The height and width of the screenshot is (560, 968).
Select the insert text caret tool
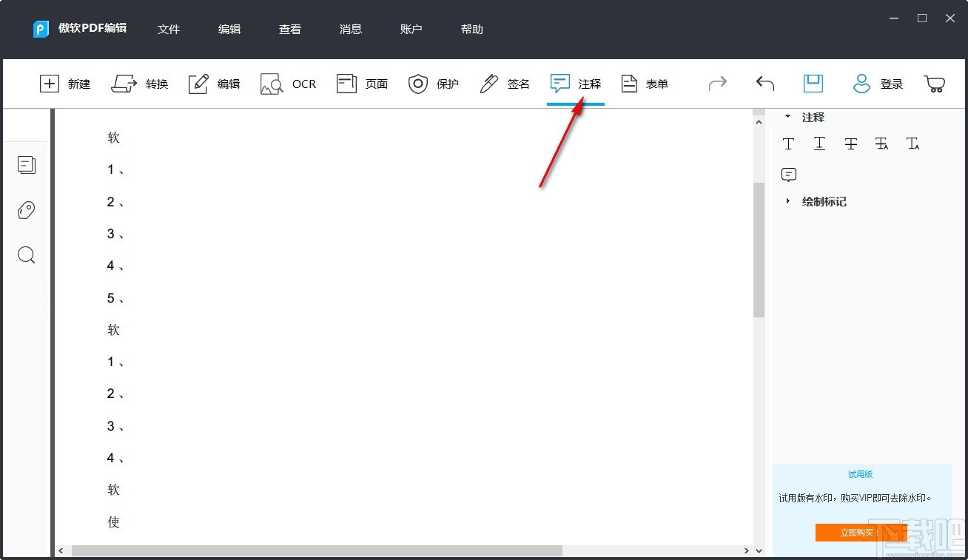(x=913, y=144)
